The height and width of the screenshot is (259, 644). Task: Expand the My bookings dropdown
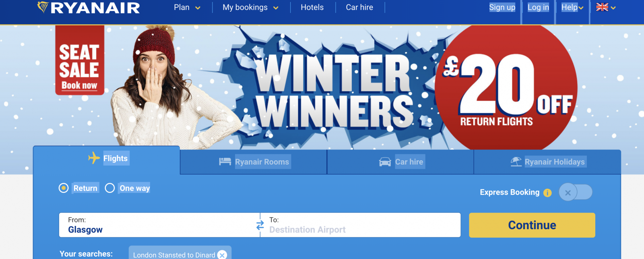point(250,7)
